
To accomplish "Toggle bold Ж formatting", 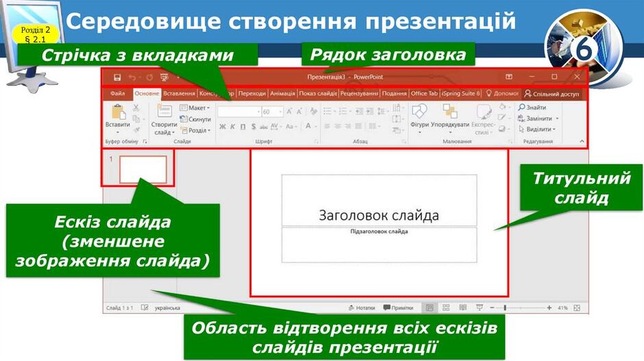I will (x=222, y=127).
